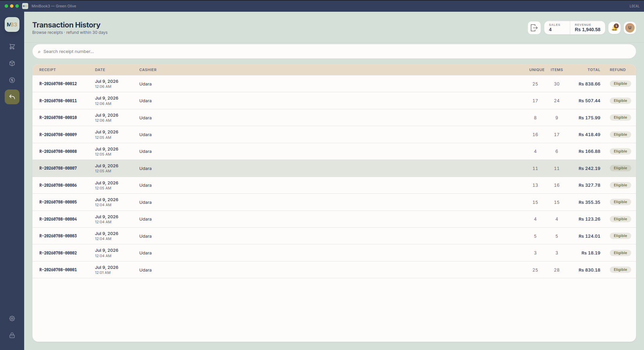Click total Rs 838.66
The width and height of the screenshot is (644, 350).
pos(589,84)
